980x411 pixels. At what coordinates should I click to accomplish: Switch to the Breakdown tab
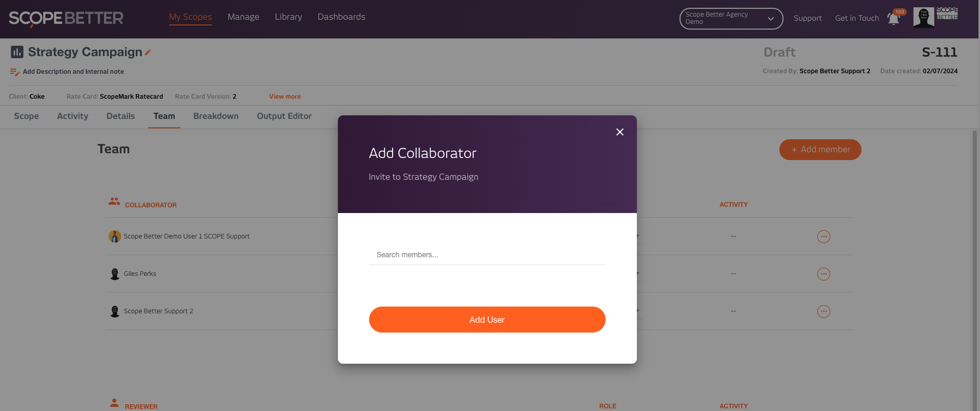click(x=216, y=116)
